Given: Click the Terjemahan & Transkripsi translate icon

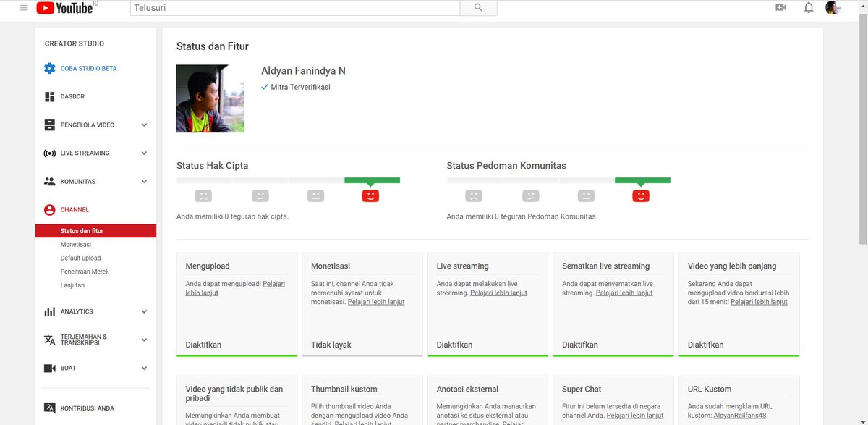Looking at the screenshot, I should pos(49,340).
